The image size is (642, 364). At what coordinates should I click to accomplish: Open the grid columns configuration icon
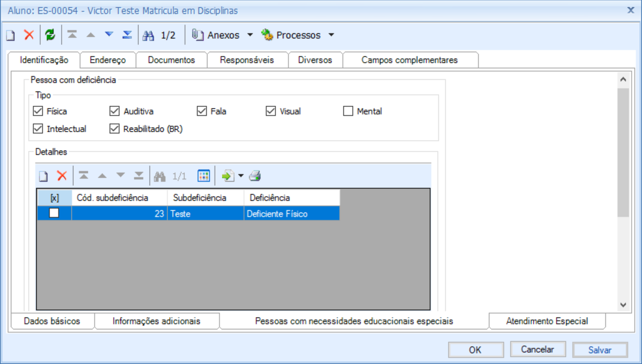(x=204, y=176)
